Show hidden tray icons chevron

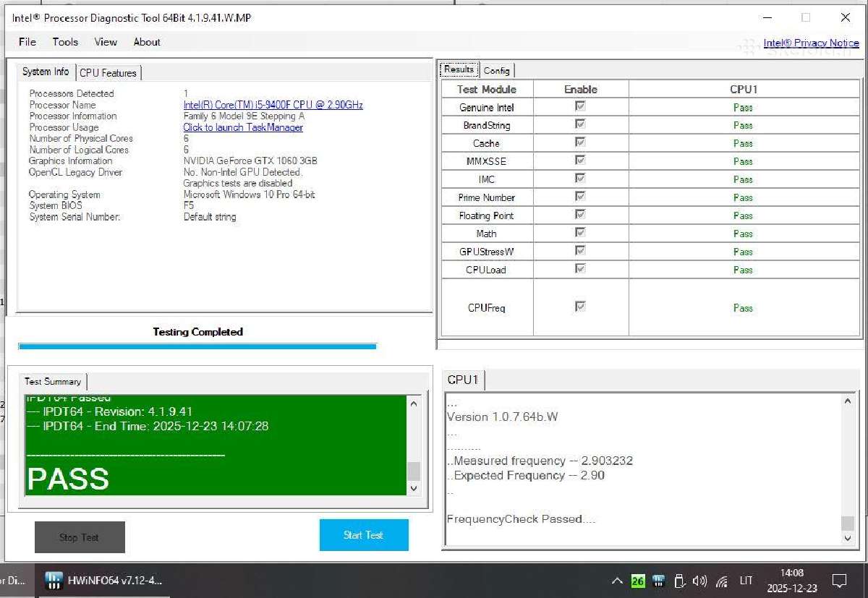click(617, 581)
